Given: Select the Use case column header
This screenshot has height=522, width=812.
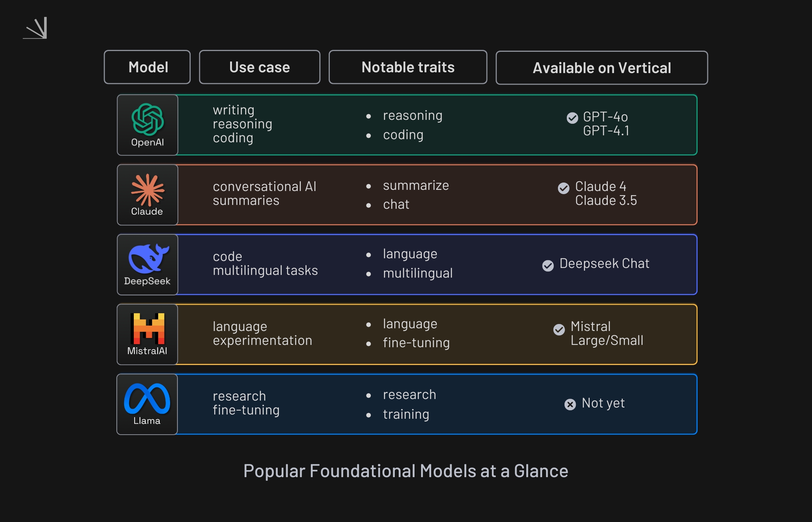Looking at the screenshot, I should tap(260, 67).
